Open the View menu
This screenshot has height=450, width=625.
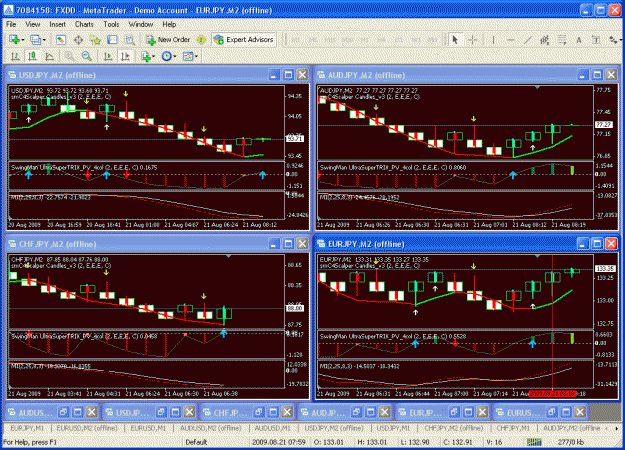point(33,24)
